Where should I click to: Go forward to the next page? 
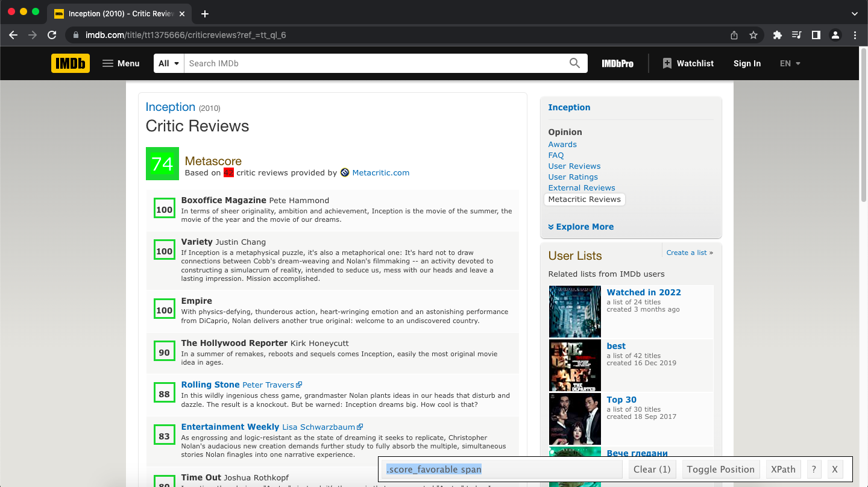pos(33,35)
